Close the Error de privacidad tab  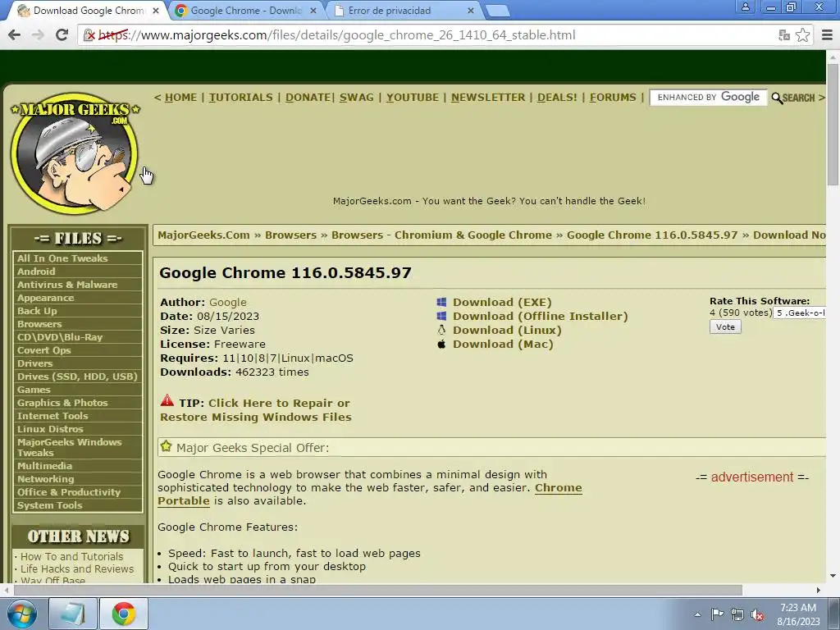470,11
